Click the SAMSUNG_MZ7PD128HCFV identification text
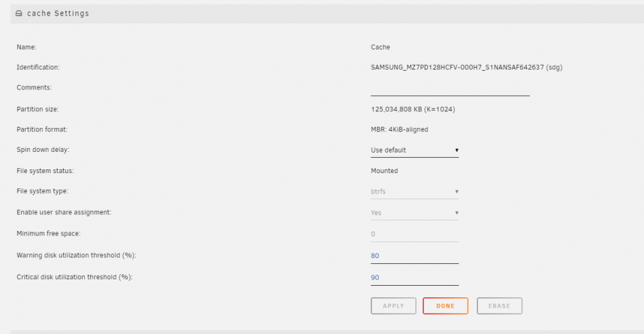 pos(466,68)
